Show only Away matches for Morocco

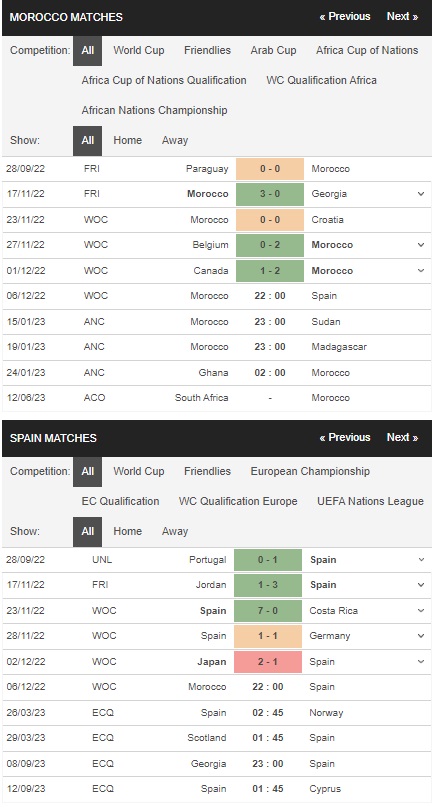coord(175,140)
